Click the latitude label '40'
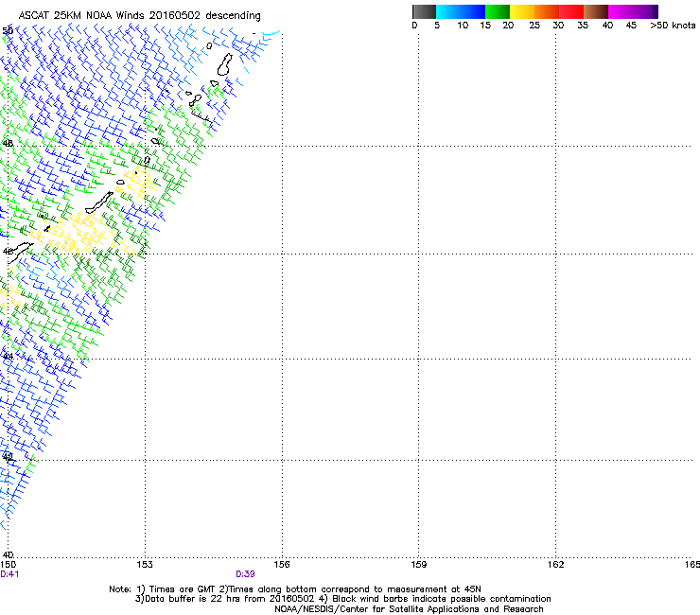The image size is (700, 615). click(x=8, y=554)
